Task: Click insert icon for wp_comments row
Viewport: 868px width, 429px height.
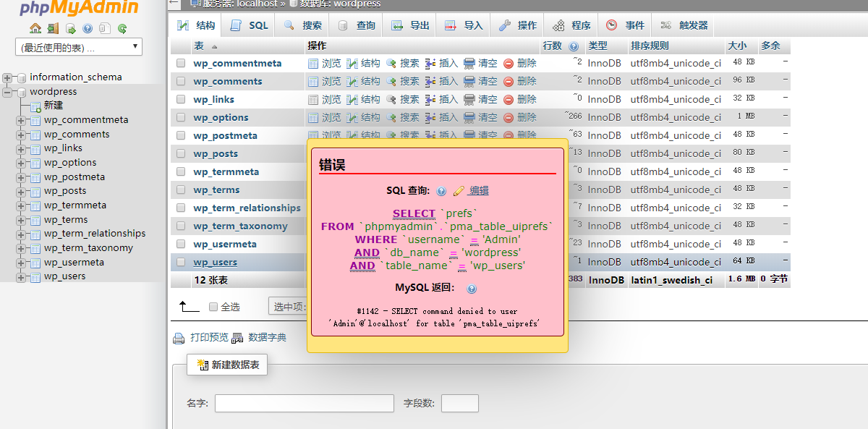Action: (x=430, y=82)
